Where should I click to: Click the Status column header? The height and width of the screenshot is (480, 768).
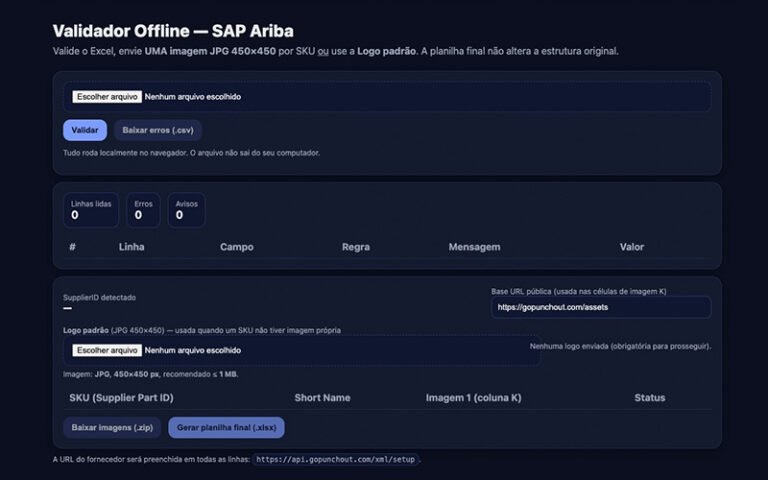coord(649,398)
